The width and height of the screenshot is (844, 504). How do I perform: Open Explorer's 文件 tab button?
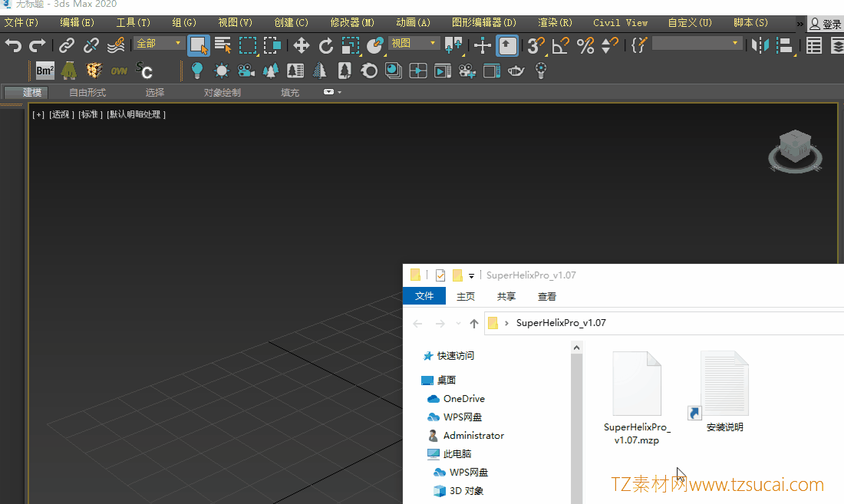(424, 296)
